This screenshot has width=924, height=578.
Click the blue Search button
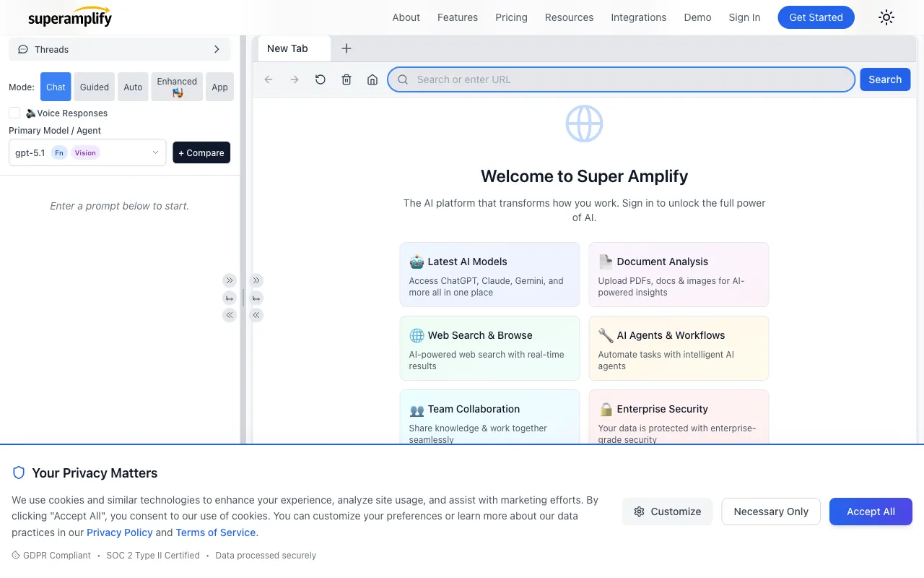[885, 79]
